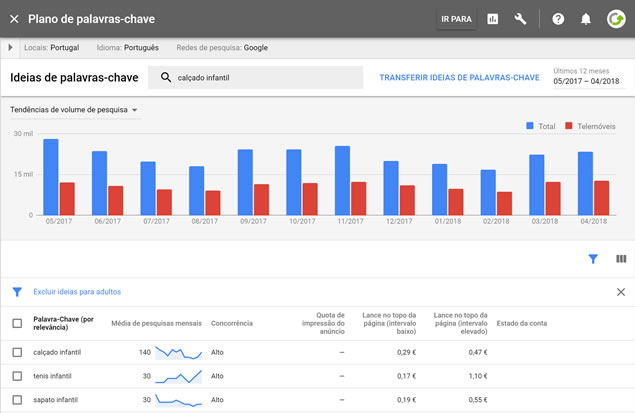Screen dimensions: 635x413
Task: Open the reports chart icon in header
Action: pyautogui.click(x=492, y=19)
